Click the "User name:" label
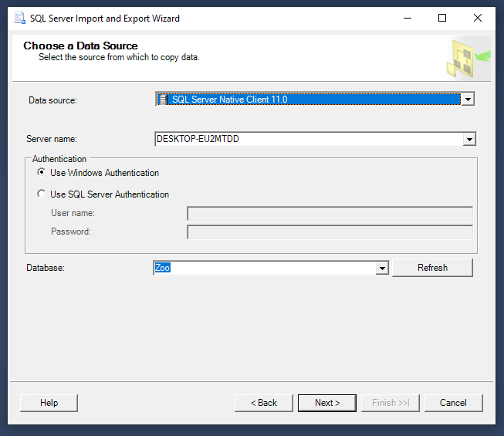Image resolution: width=504 pixels, height=436 pixels. click(73, 213)
